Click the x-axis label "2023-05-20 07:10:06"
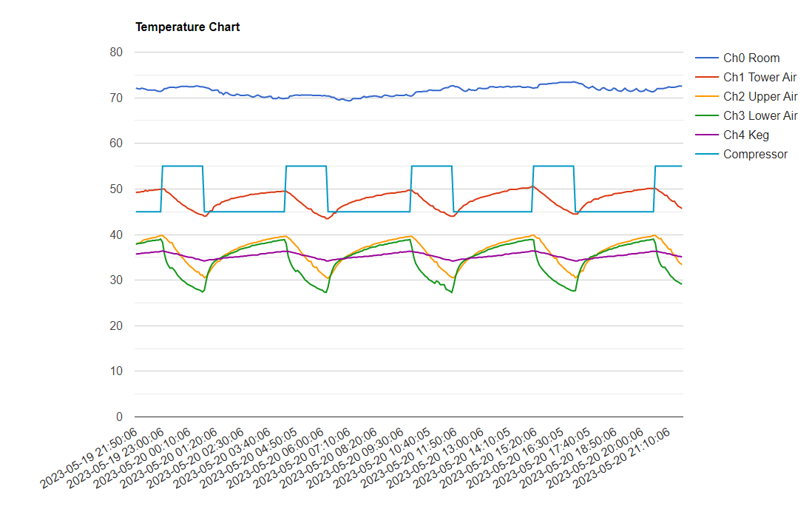 point(302,458)
